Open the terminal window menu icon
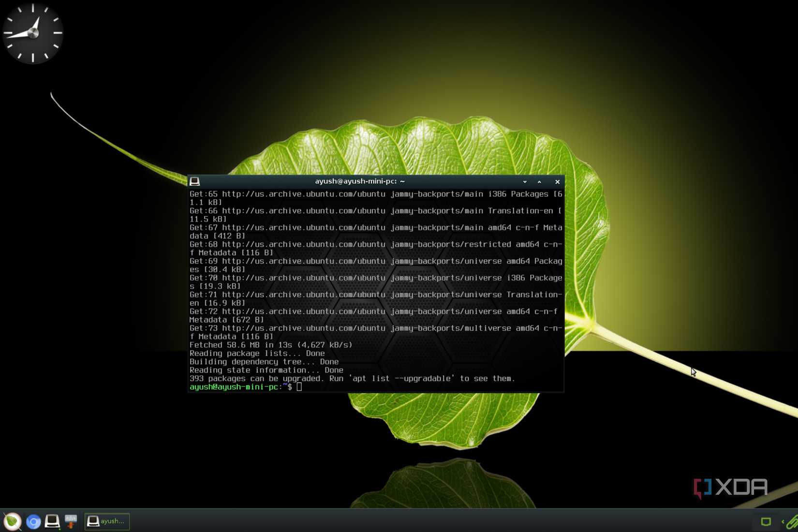 [x=194, y=181]
